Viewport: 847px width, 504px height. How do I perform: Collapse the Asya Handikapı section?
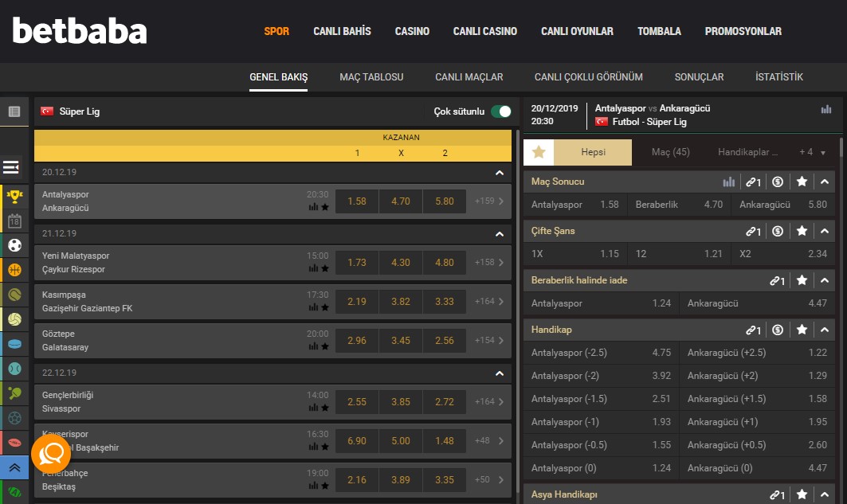(x=825, y=494)
